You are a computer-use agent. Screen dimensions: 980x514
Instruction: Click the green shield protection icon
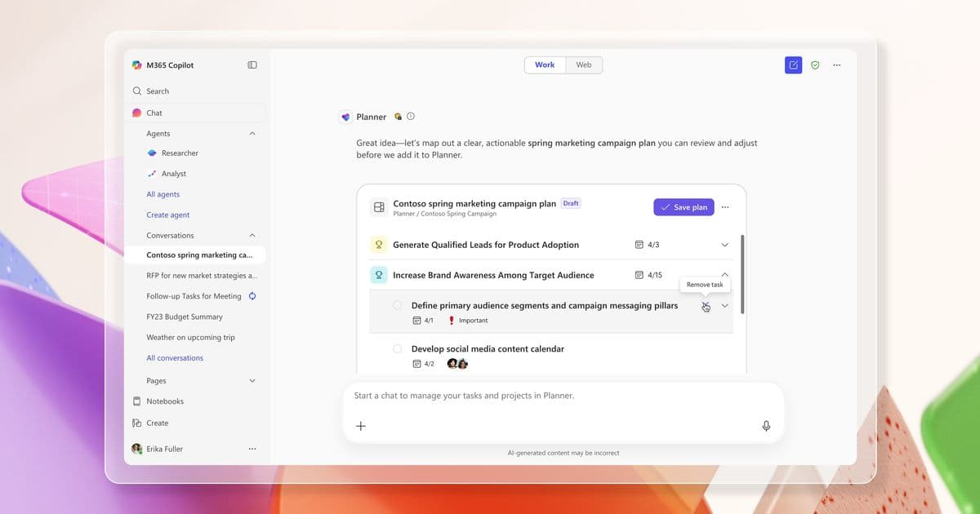point(815,64)
